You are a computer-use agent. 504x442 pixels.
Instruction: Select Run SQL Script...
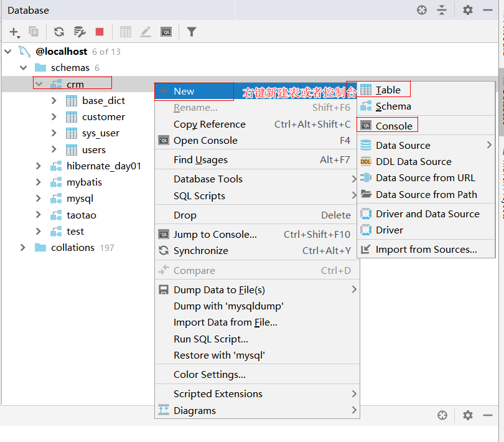pyautogui.click(x=257, y=339)
